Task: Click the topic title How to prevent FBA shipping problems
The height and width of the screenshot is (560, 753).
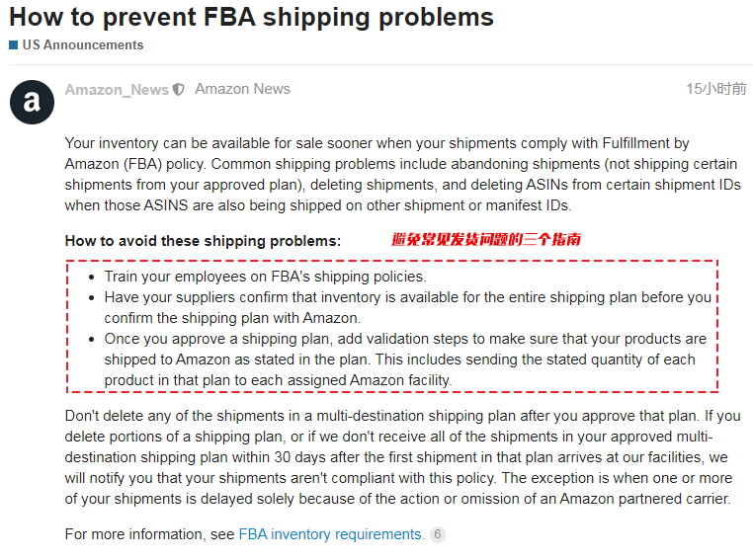Action: point(251,17)
